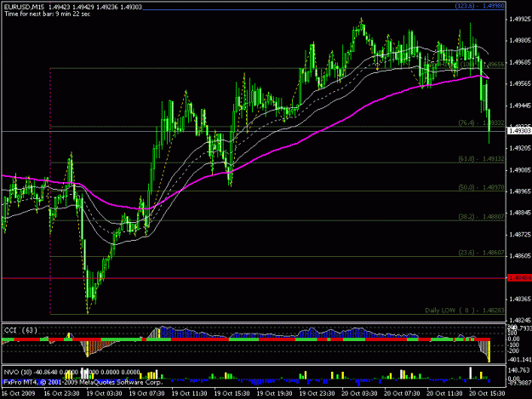Click the 1.48965 price scale value
Image resolution: width=532 pixels, height=399 pixels.
520,191
